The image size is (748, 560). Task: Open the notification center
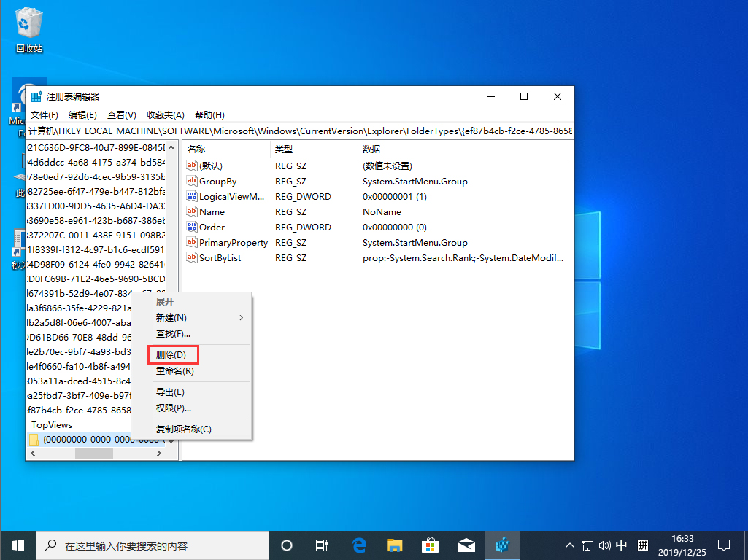pos(723,545)
